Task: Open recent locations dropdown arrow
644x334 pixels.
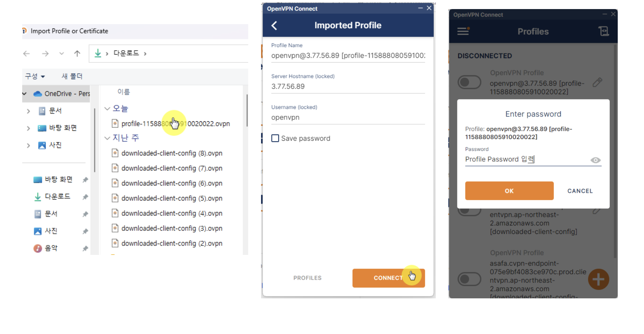Action: (x=62, y=54)
